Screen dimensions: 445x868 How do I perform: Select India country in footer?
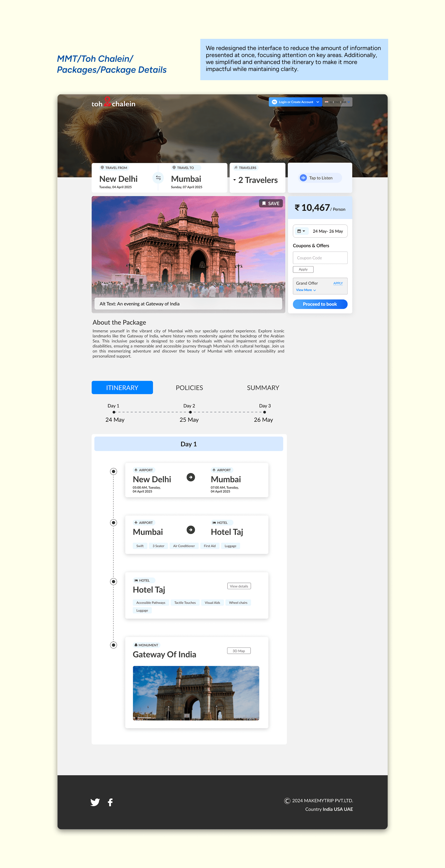tap(328, 809)
